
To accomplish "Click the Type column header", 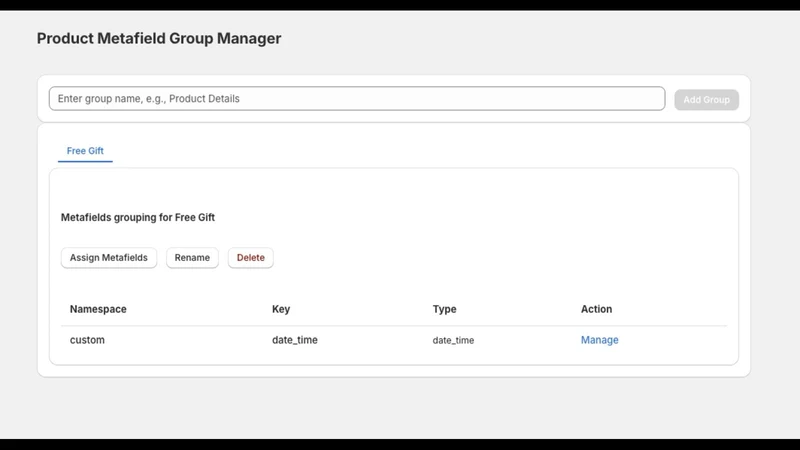I will [444, 309].
